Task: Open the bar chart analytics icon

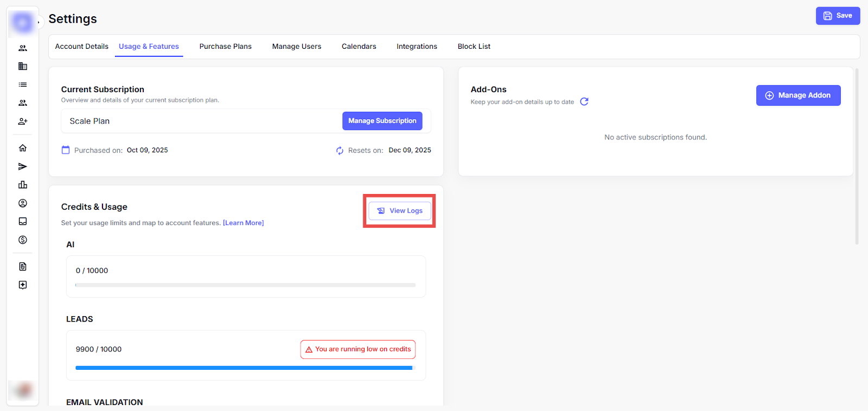Action: click(x=23, y=185)
